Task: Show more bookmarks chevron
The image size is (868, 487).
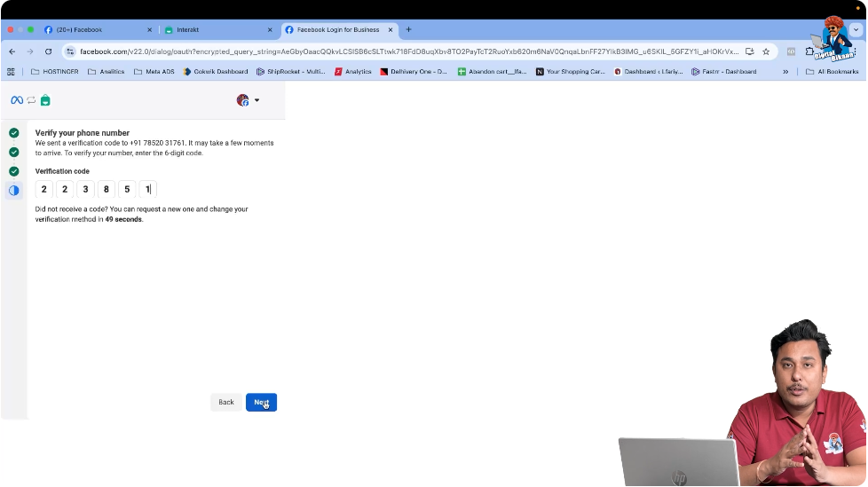Action: pyautogui.click(x=785, y=71)
